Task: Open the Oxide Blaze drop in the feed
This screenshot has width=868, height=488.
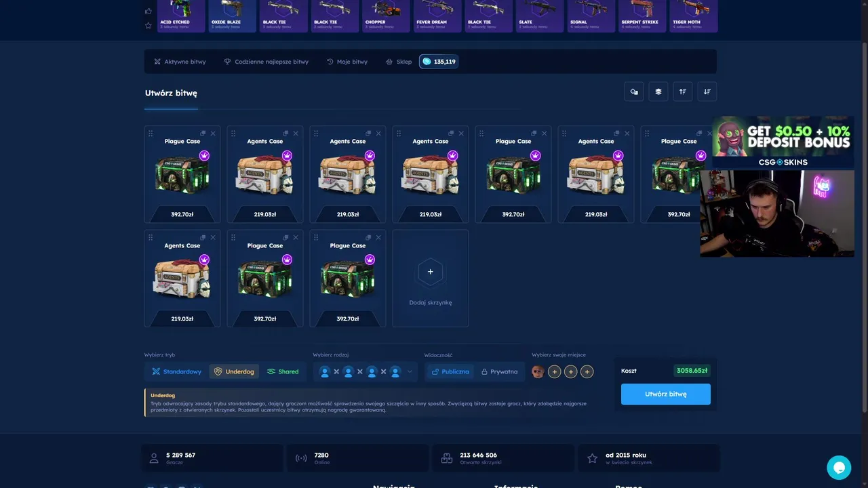Action: 233,16
